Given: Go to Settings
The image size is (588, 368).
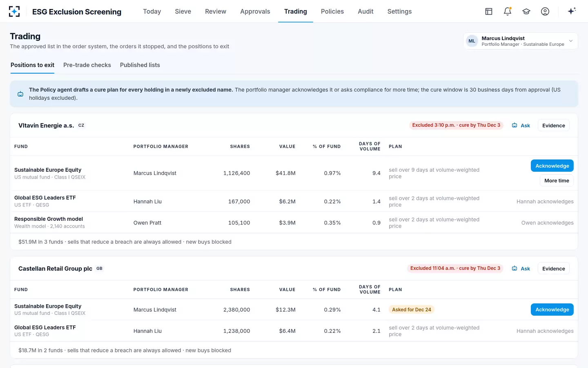Looking at the screenshot, I should [399, 11].
